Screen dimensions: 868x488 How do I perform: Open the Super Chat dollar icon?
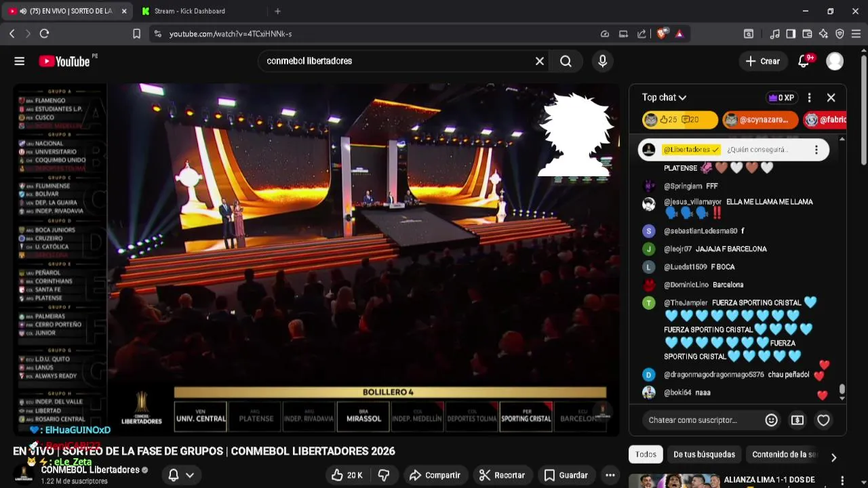(797, 420)
